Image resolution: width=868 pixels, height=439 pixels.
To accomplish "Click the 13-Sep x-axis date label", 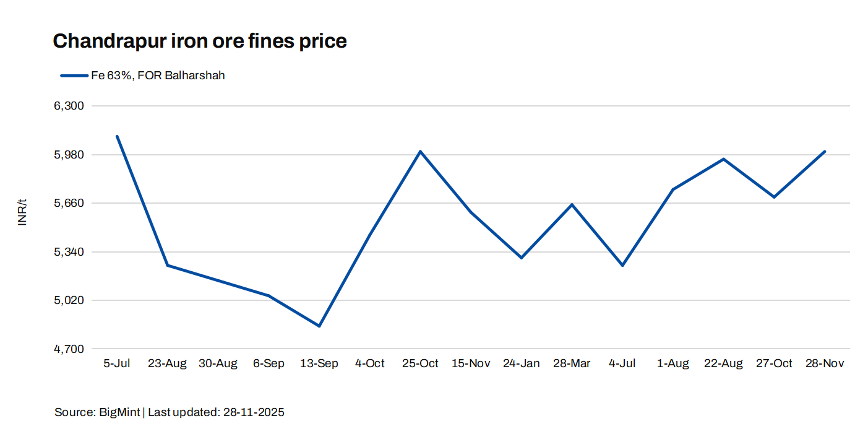I will [x=319, y=363].
